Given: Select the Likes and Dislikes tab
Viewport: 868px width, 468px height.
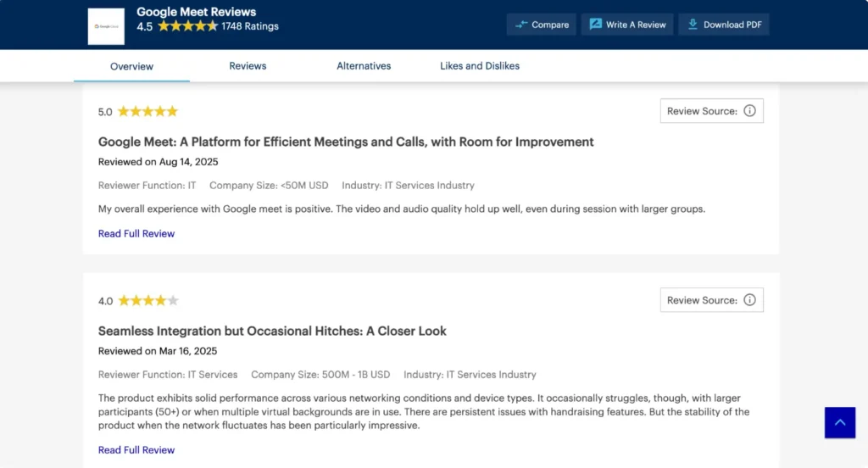Looking at the screenshot, I should [480, 66].
